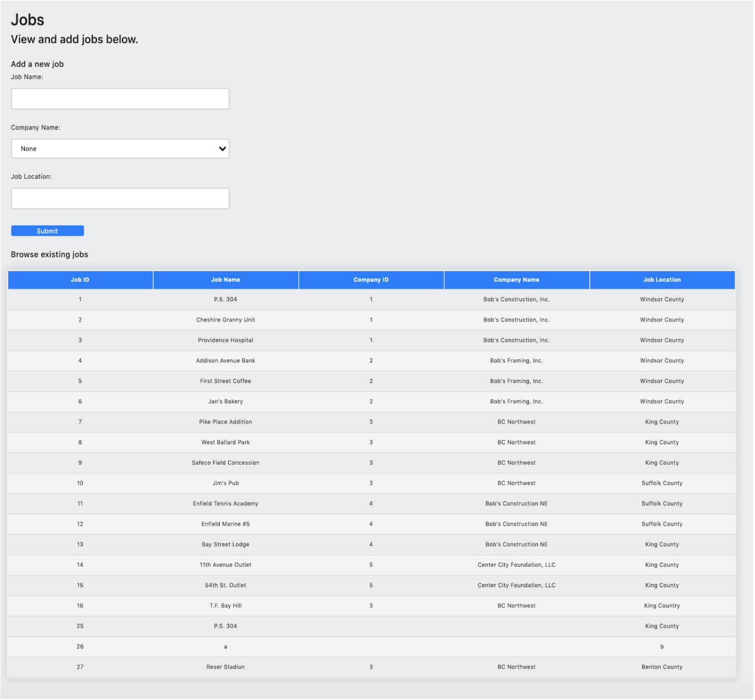
Task: Select the Job ID column header
Action: click(80, 280)
